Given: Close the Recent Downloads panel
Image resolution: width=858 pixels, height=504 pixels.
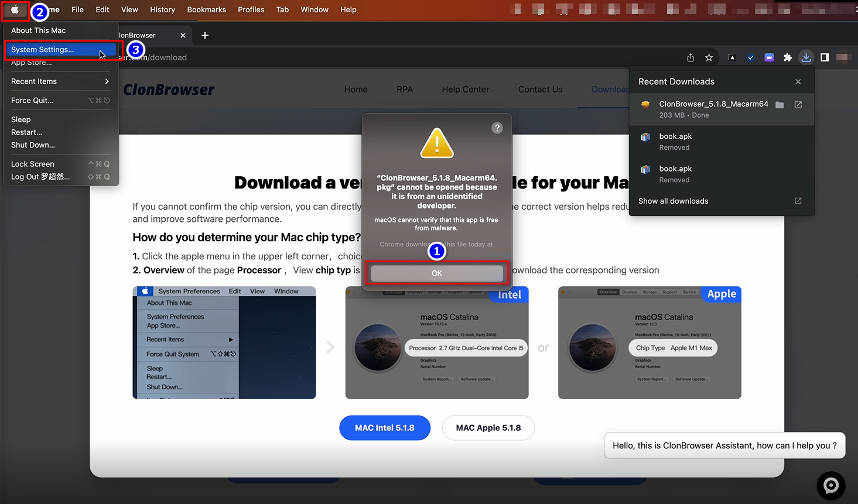Looking at the screenshot, I should coord(798,81).
